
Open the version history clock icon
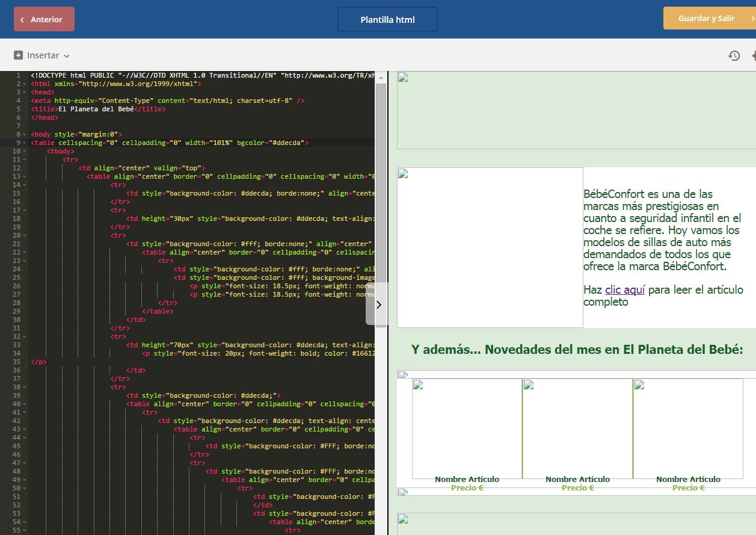coord(734,55)
